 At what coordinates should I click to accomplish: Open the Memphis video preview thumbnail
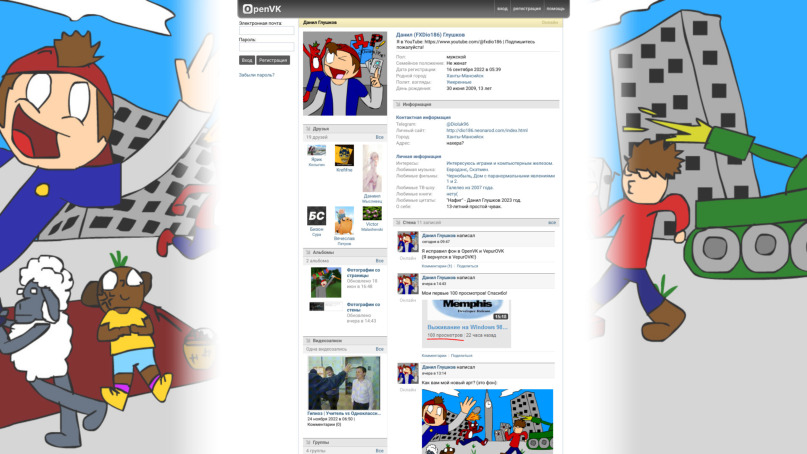click(467, 310)
